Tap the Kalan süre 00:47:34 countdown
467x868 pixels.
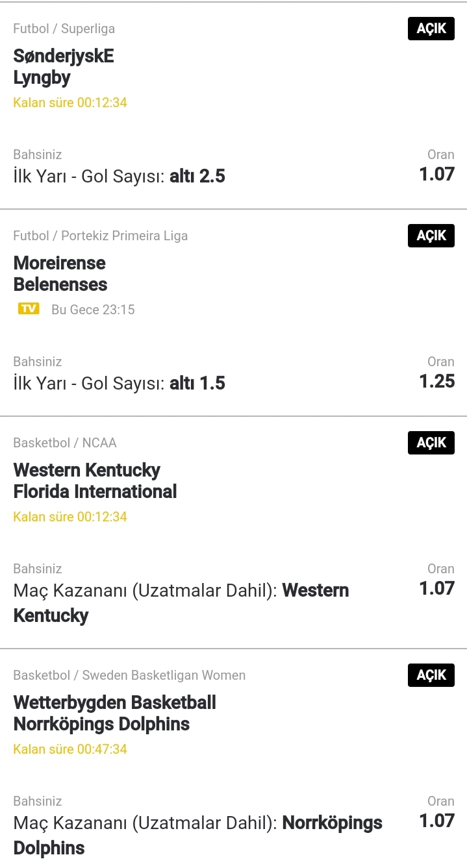[x=70, y=749]
